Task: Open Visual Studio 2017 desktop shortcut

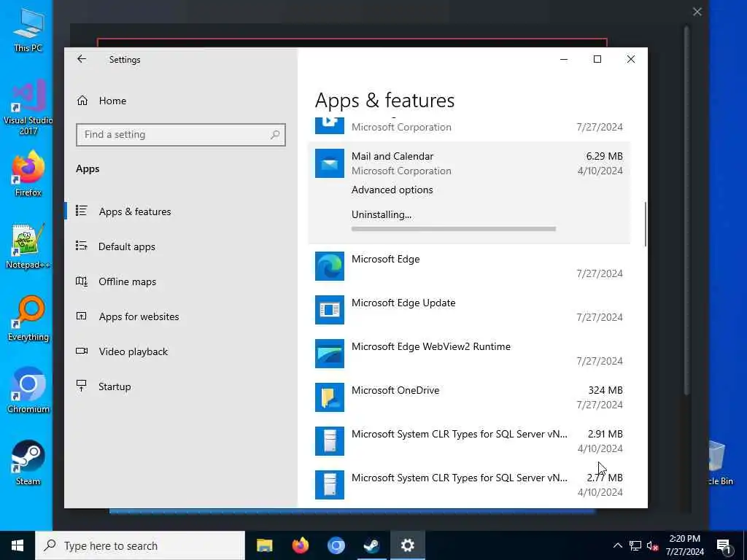Action: point(28,107)
